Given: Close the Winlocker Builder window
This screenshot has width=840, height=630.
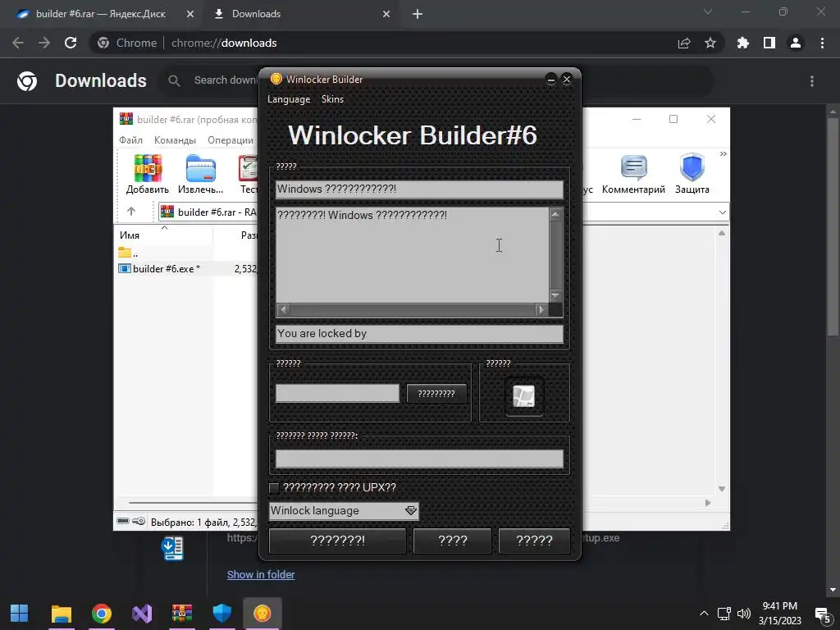Looking at the screenshot, I should coord(566,80).
